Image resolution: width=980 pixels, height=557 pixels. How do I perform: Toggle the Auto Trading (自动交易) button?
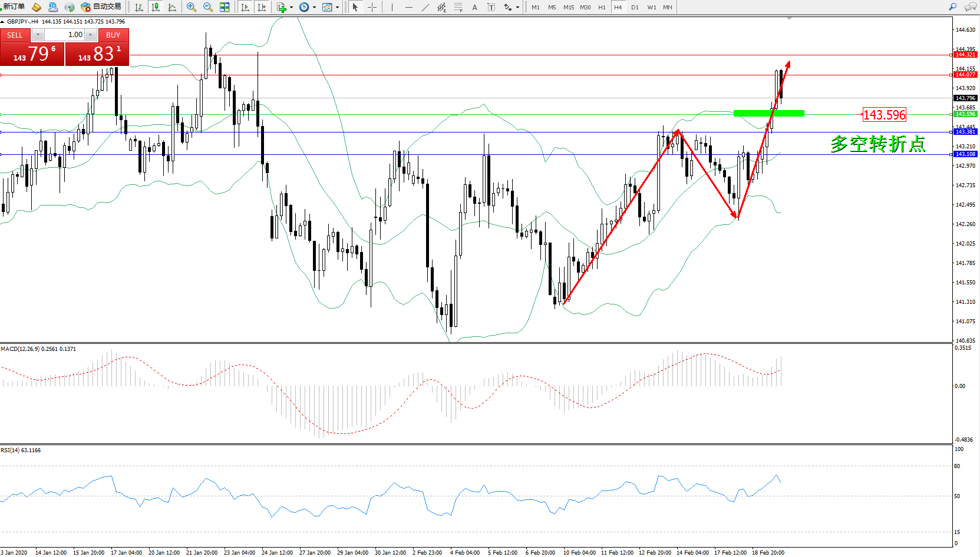coord(101,7)
